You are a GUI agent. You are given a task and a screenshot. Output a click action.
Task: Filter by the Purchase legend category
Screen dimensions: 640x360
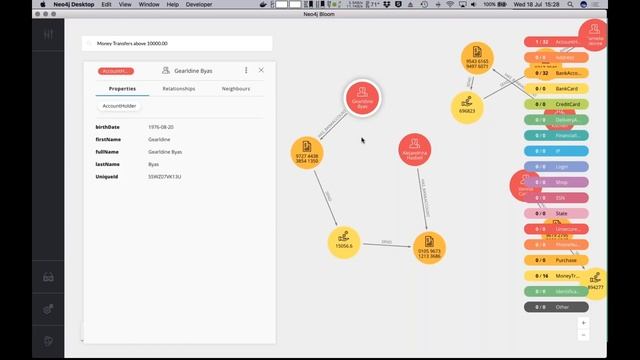click(x=556, y=260)
